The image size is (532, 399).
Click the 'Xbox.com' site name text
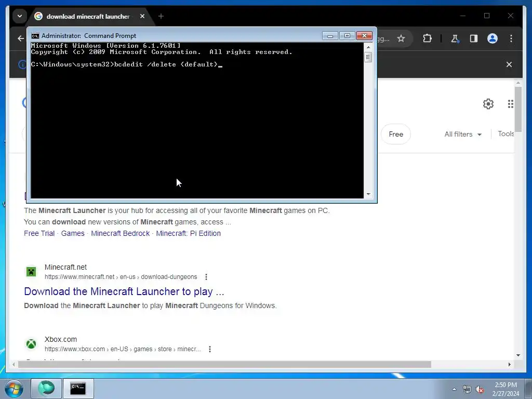[x=61, y=339]
